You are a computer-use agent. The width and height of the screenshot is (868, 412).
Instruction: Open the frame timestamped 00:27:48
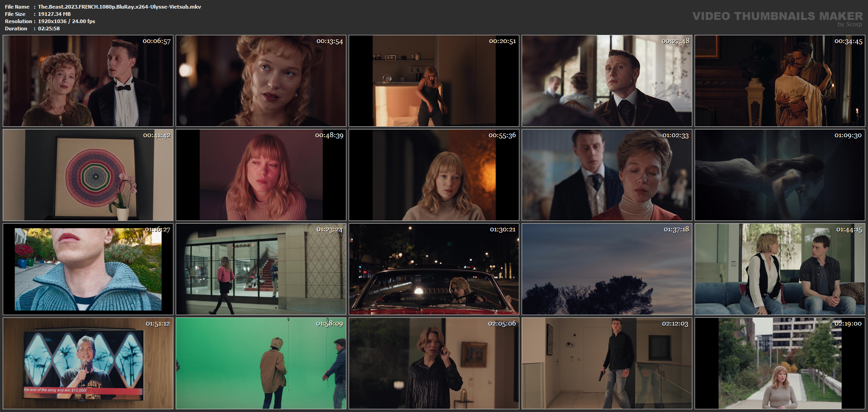point(607,81)
